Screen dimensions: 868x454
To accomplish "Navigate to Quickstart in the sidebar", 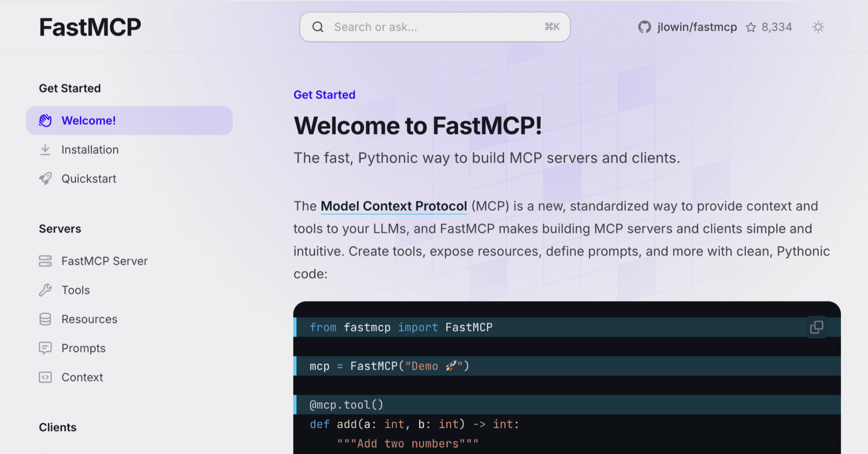I will [x=89, y=178].
